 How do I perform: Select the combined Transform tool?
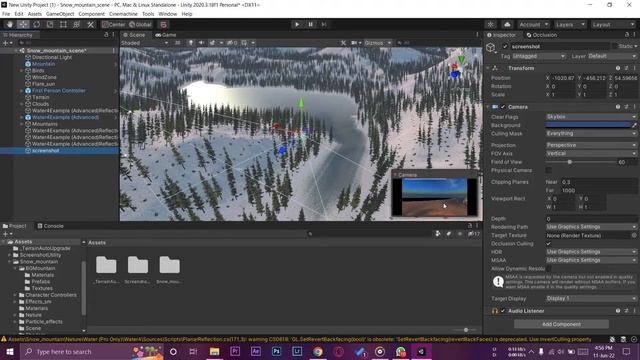click(77, 24)
